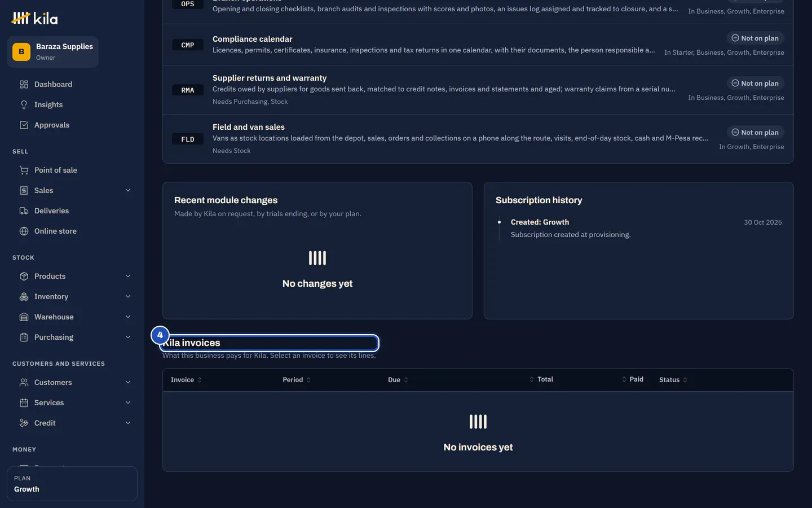Click Supplier returns Not on plan badge
The height and width of the screenshot is (508, 812).
tap(755, 84)
